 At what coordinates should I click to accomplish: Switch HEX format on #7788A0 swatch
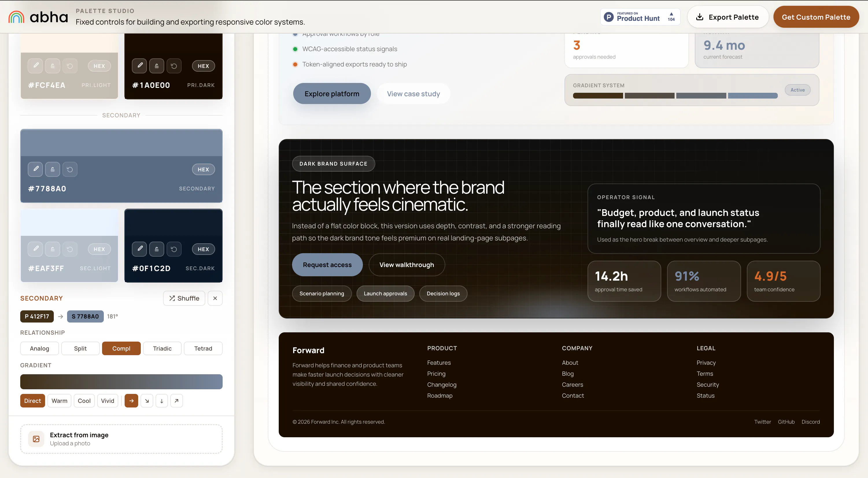(203, 169)
